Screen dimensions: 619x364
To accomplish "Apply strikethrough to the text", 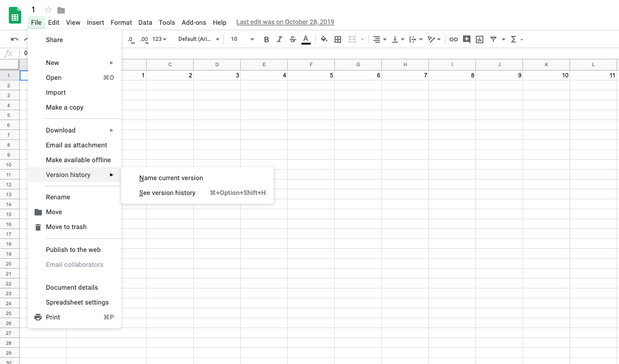I will click(x=293, y=39).
